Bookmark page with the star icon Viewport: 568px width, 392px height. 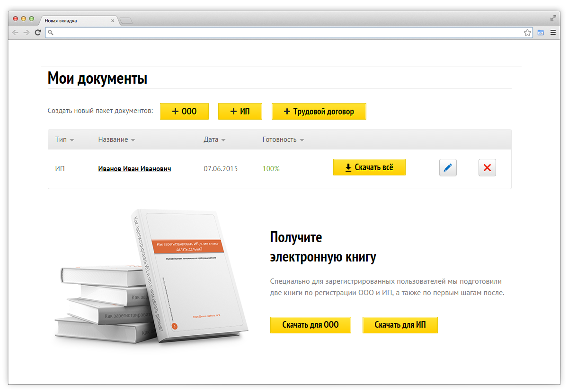pos(527,33)
